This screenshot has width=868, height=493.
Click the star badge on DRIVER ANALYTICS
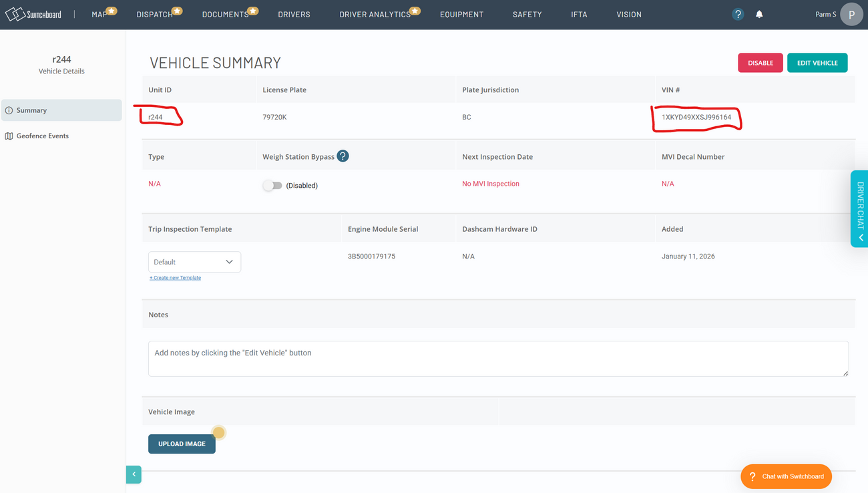point(415,10)
